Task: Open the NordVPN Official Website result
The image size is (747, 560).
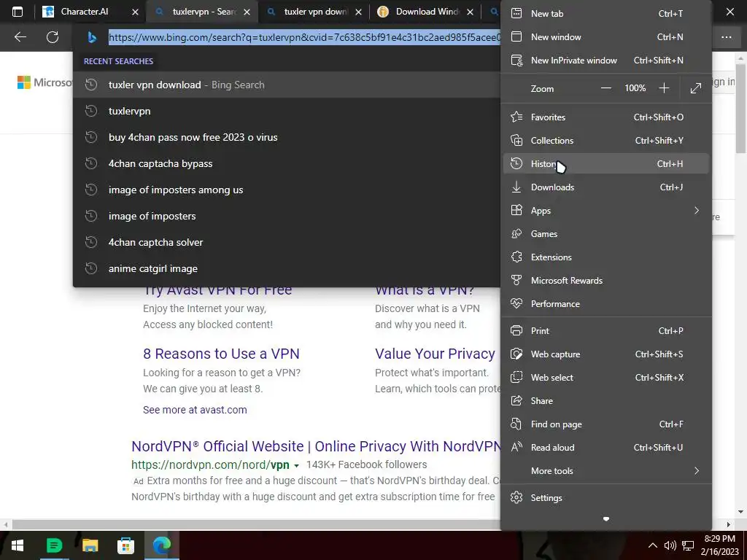Action: click(316, 446)
